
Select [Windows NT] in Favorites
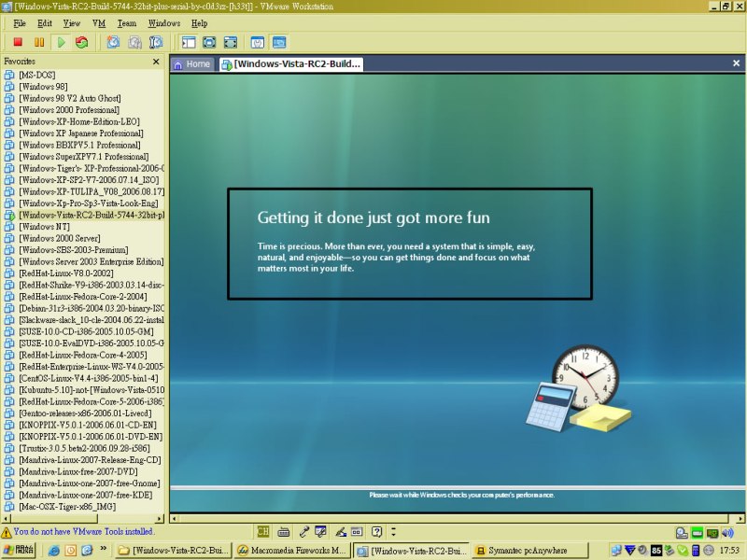[x=44, y=226]
